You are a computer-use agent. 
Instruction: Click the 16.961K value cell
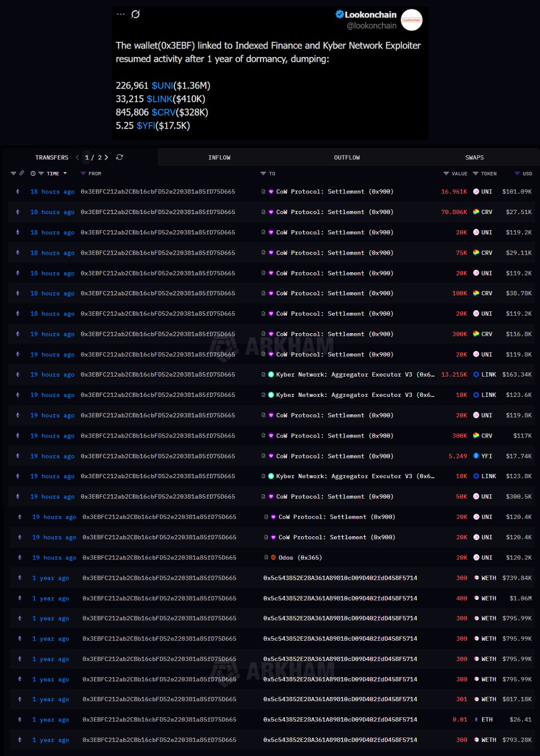(454, 191)
